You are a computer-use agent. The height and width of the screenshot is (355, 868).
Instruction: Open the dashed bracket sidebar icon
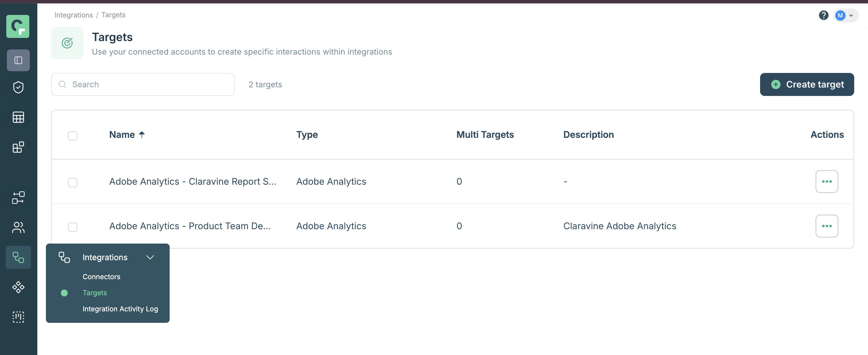click(18, 317)
